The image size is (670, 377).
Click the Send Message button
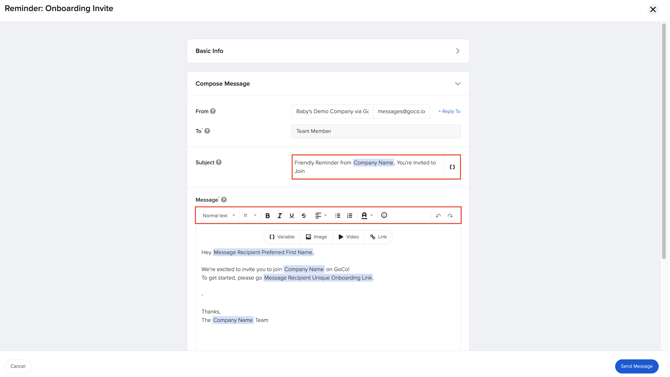[636, 366]
